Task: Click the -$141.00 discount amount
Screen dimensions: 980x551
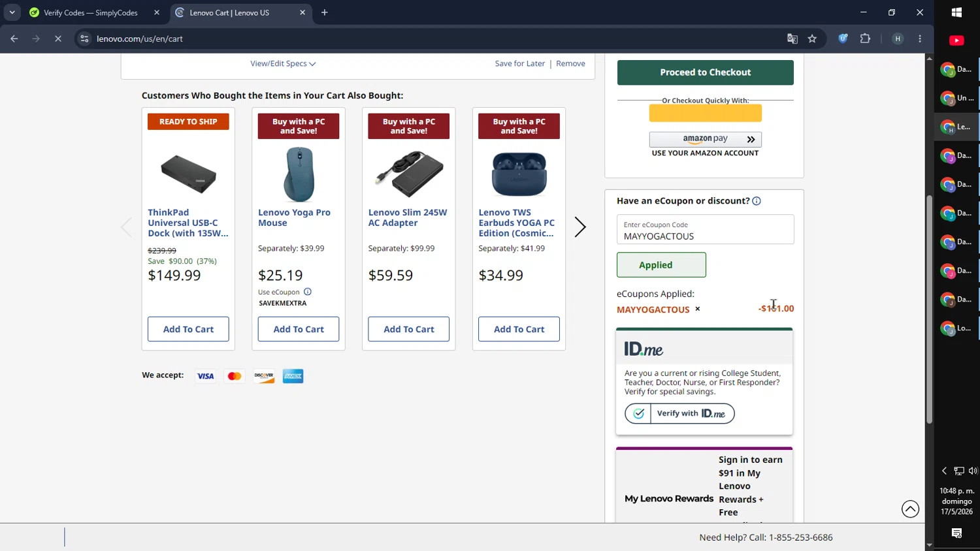Action: click(776, 309)
